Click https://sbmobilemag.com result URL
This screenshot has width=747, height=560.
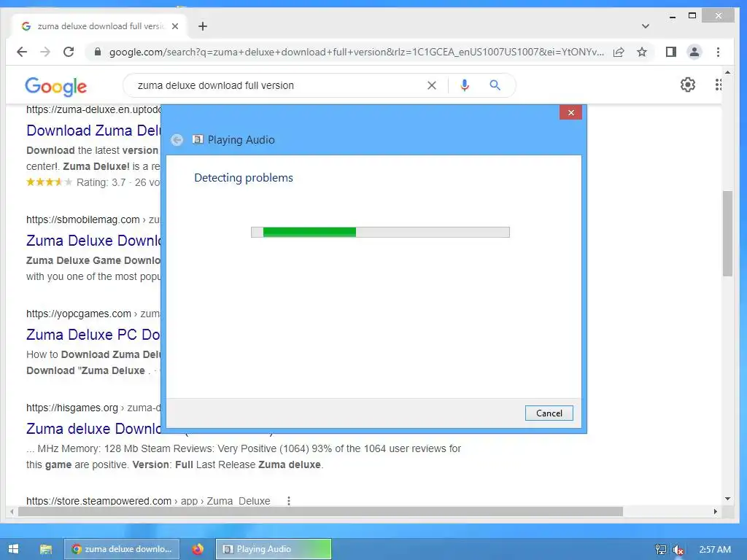pyautogui.click(x=83, y=219)
